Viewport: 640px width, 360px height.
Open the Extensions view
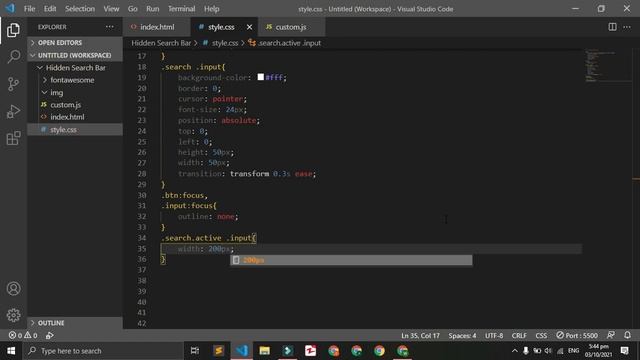[13, 138]
